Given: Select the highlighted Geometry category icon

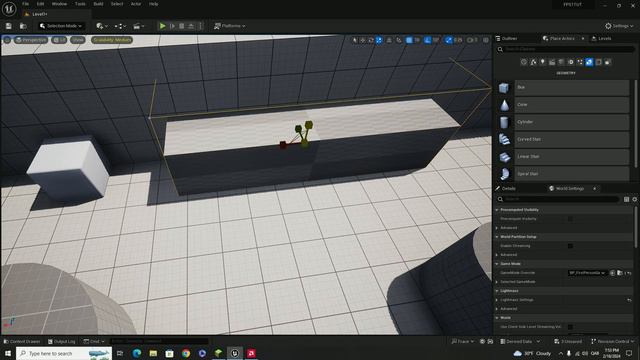Looking at the screenshot, I should click(x=589, y=62).
